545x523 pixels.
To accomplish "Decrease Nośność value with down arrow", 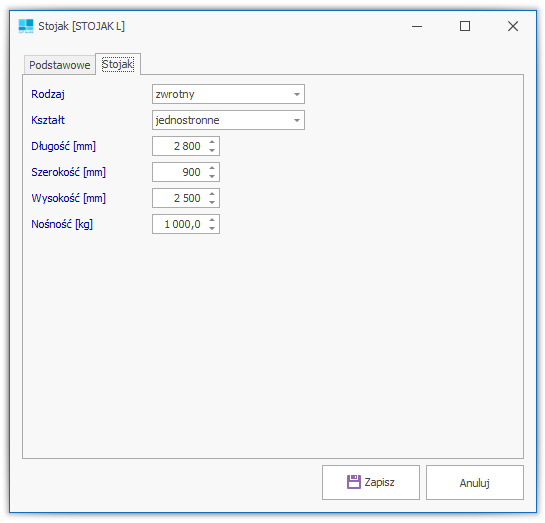I will pyautogui.click(x=212, y=229).
